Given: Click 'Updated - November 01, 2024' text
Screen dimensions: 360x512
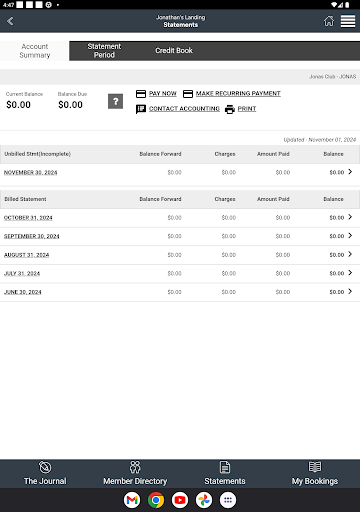Looking at the screenshot, I should coord(320,140).
